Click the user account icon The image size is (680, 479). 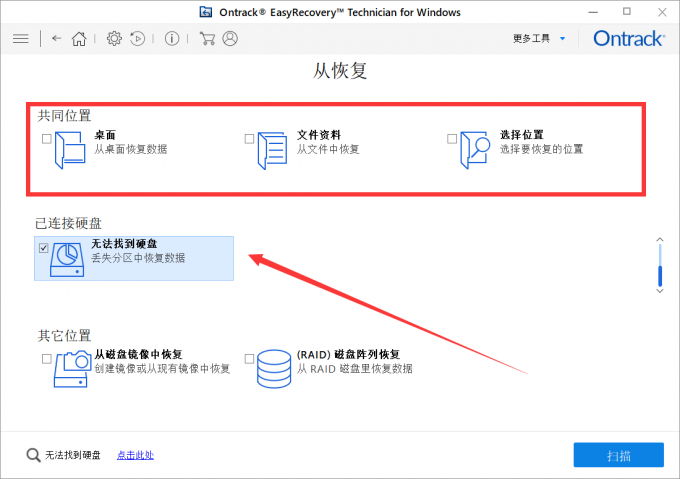(230, 39)
